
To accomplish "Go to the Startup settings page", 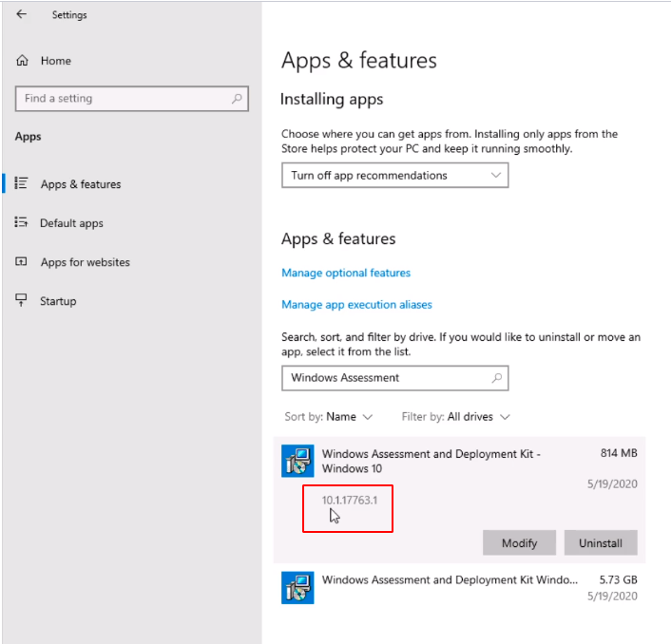I will pos(57,301).
